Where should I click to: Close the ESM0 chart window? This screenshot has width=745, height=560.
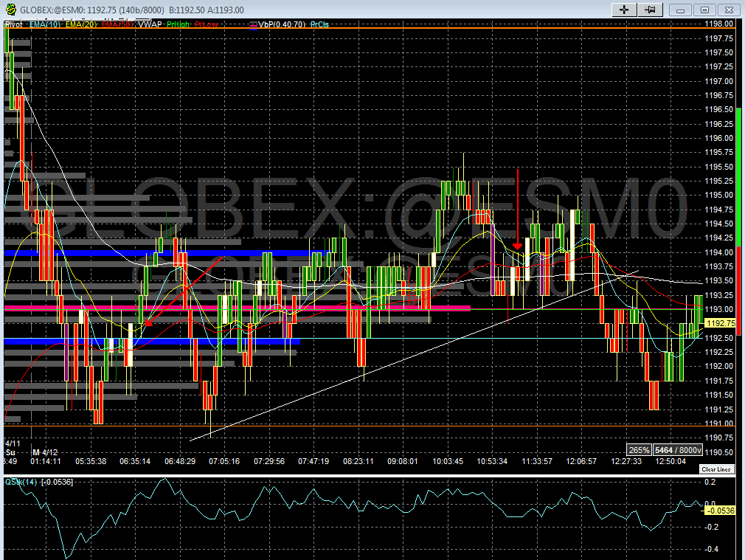(x=730, y=10)
